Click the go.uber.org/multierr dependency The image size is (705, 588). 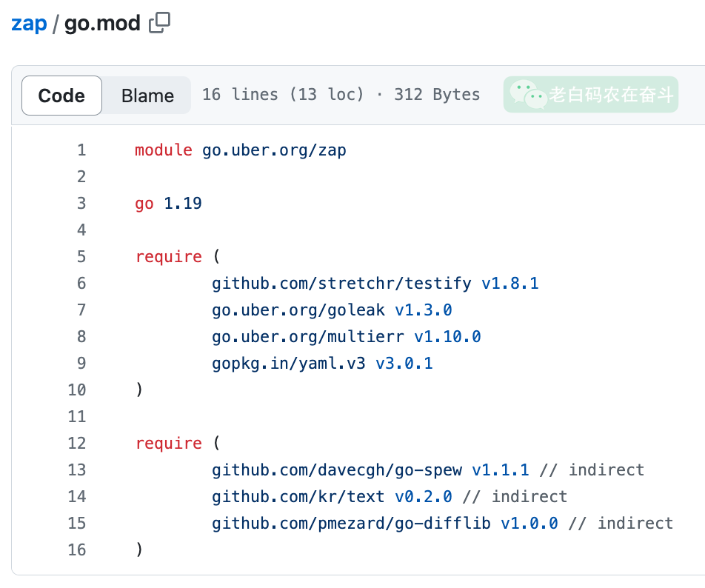[x=308, y=336]
